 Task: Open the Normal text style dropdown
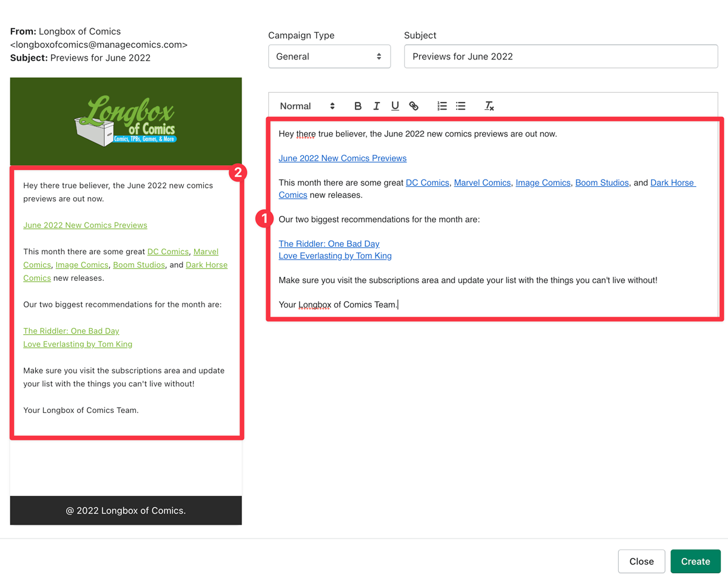coord(307,106)
